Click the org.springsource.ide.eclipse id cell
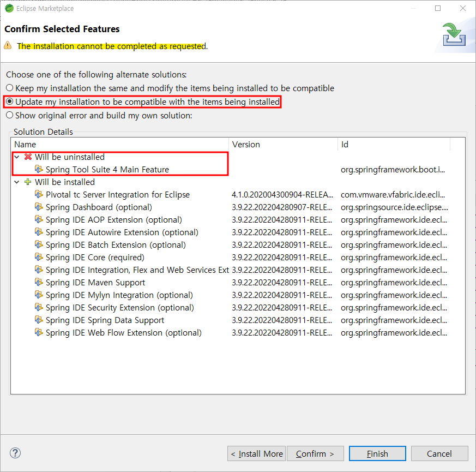 click(x=394, y=207)
